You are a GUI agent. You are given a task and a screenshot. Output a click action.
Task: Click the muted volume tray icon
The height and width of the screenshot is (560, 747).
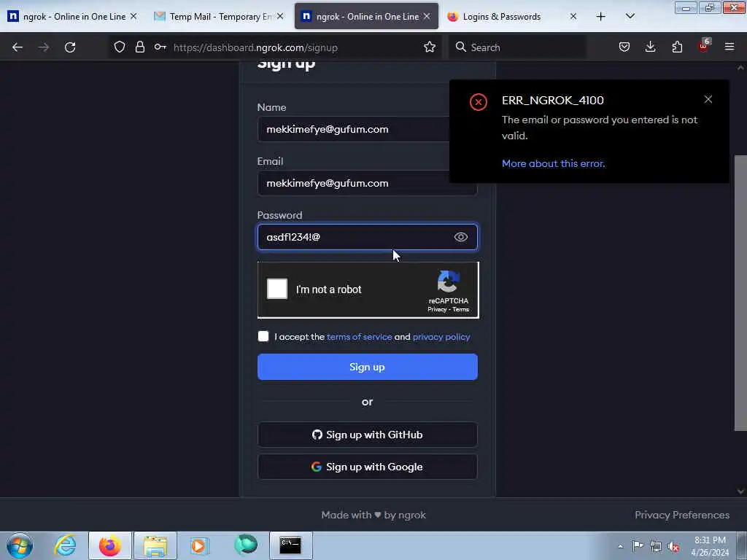673,546
